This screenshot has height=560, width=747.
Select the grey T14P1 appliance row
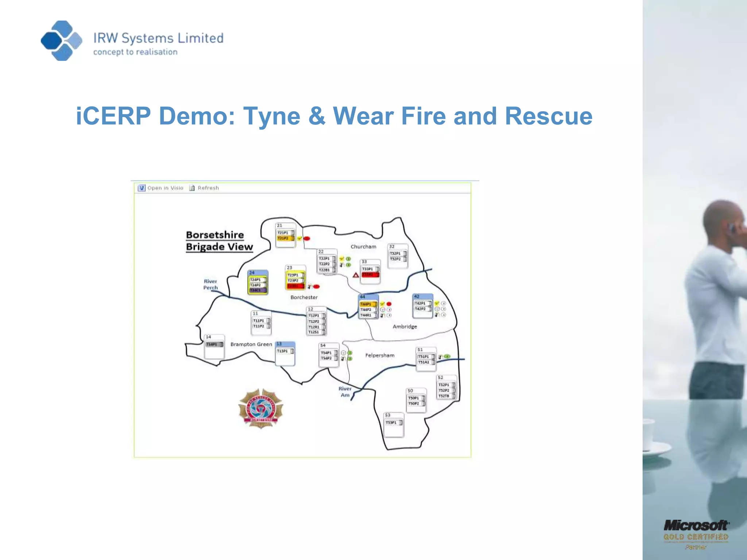point(214,344)
